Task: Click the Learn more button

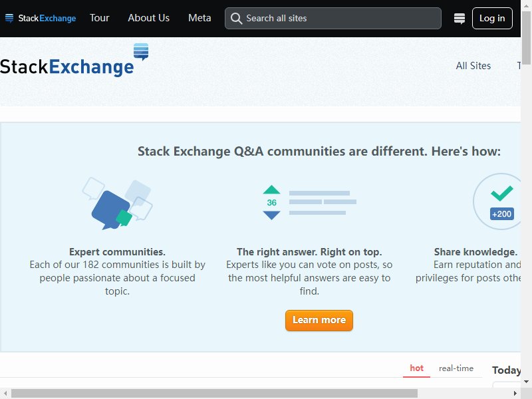Action: tap(319, 321)
